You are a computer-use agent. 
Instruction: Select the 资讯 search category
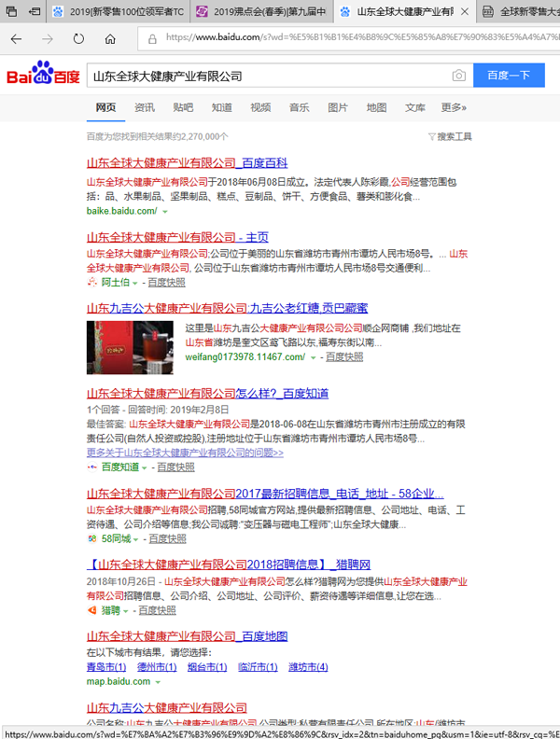click(x=145, y=107)
